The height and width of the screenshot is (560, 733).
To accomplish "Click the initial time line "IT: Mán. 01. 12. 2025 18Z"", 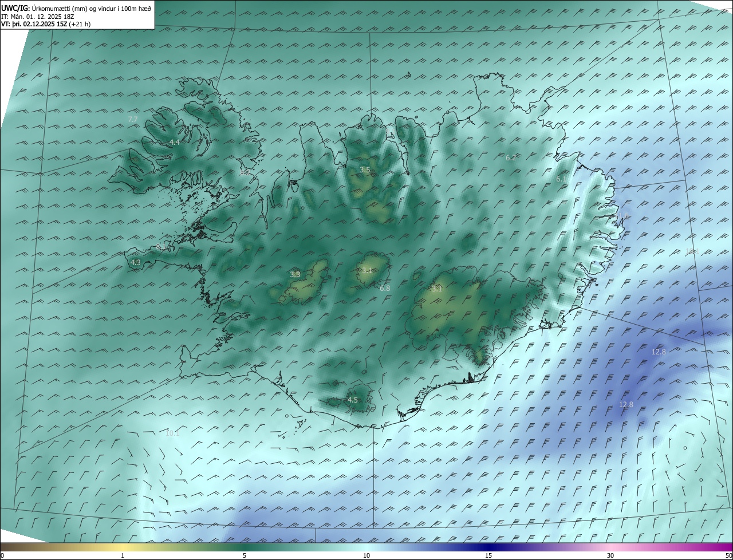I will pos(39,17).
